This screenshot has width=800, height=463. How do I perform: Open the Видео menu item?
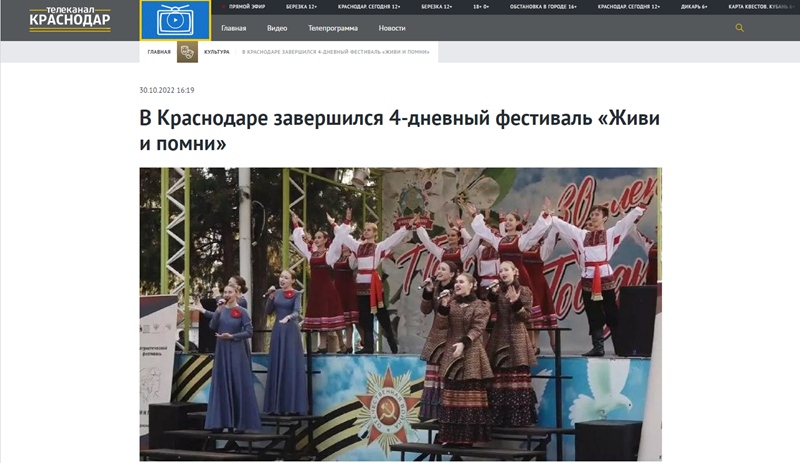tap(277, 28)
